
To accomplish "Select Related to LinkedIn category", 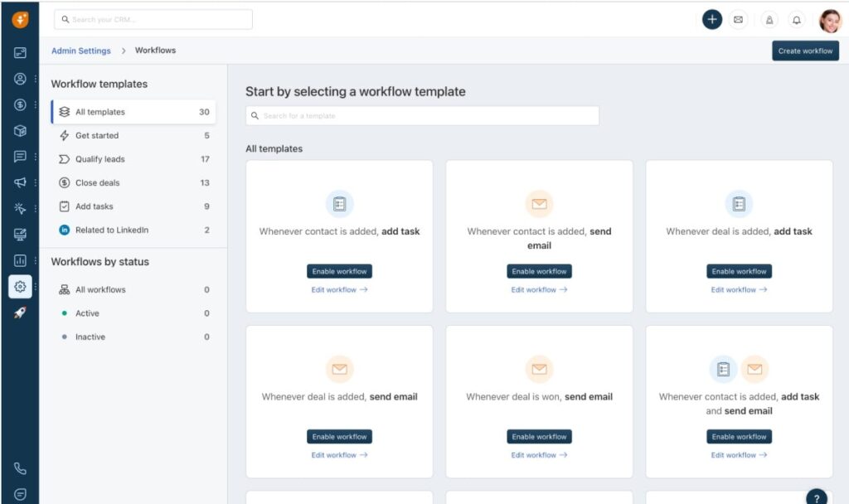I will tap(133, 230).
